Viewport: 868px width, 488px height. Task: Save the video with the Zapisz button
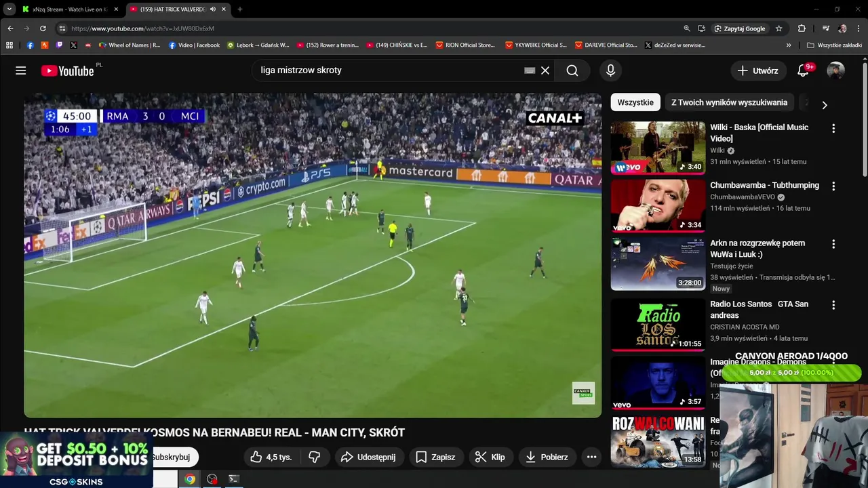click(435, 457)
